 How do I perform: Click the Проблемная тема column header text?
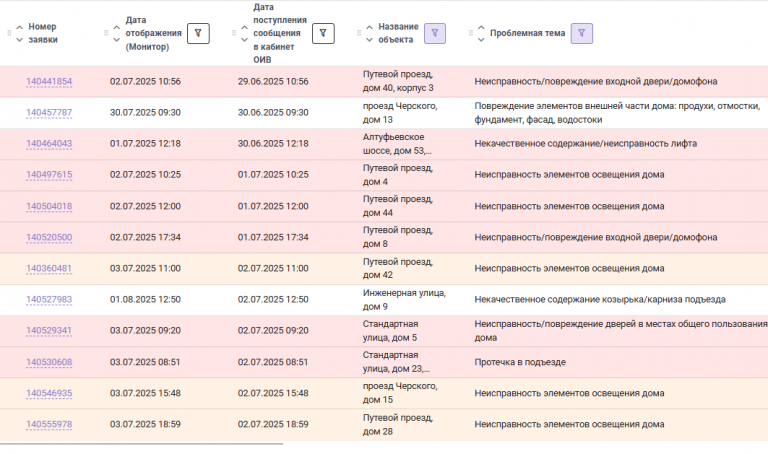(x=528, y=33)
